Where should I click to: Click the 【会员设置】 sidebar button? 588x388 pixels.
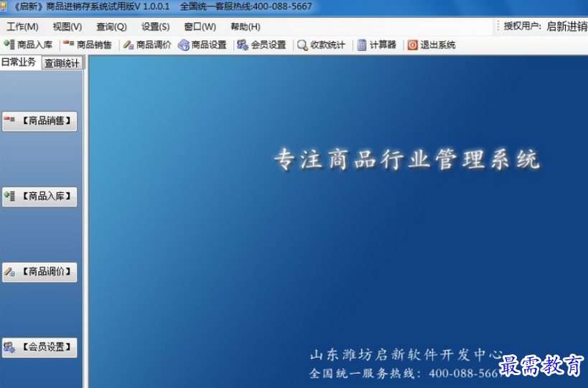tap(39, 348)
